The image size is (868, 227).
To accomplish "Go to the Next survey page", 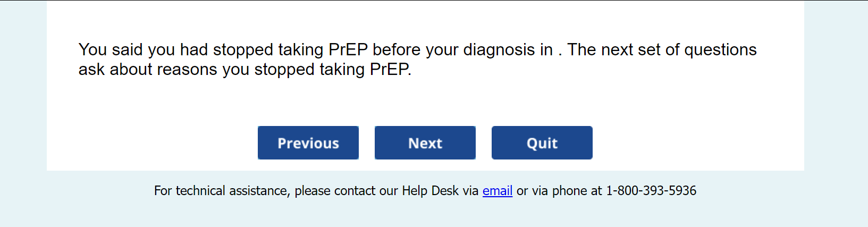I will pos(425,143).
